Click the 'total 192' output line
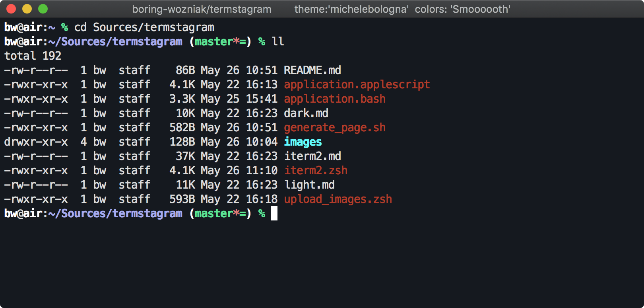This screenshot has width=644, height=308. [x=33, y=56]
